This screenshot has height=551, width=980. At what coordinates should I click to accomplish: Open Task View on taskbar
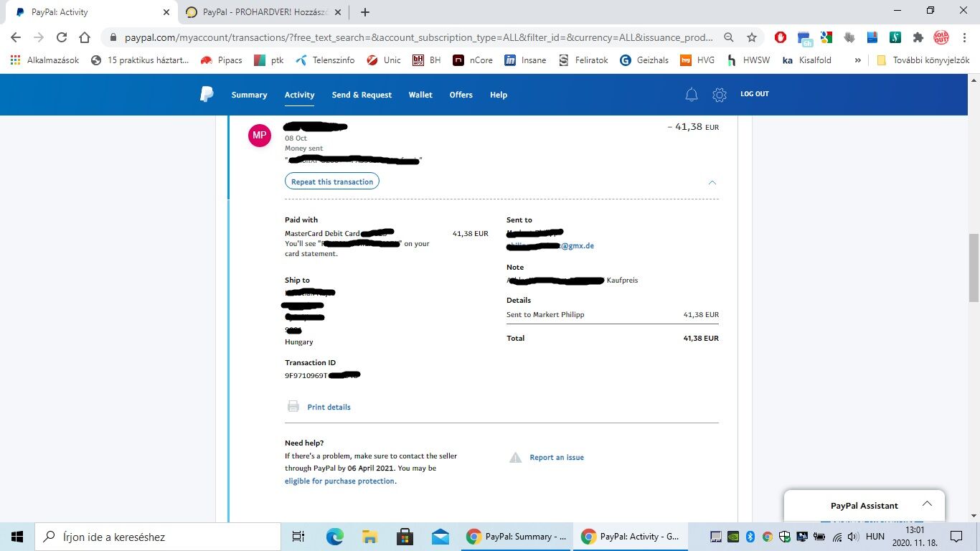[298, 537]
